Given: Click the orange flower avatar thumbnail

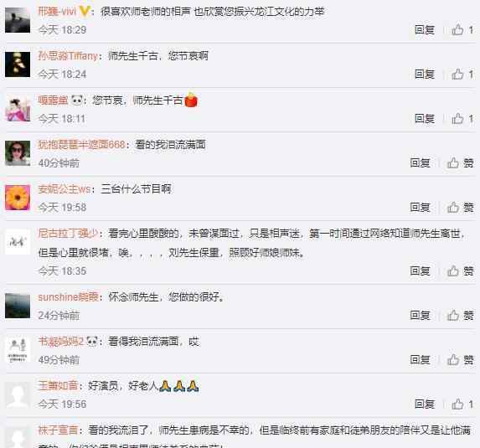Looking at the screenshot, I should (18, 198).
